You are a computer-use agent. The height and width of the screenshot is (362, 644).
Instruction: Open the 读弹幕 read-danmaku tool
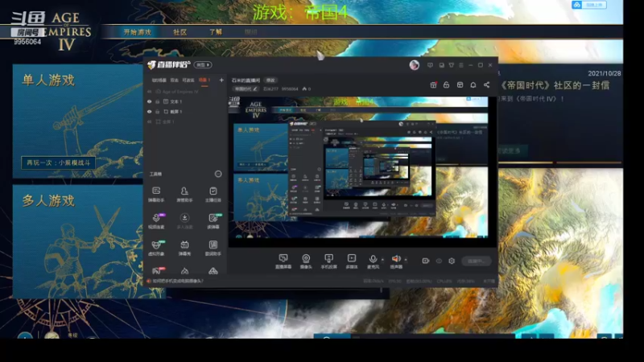[213, 220]
